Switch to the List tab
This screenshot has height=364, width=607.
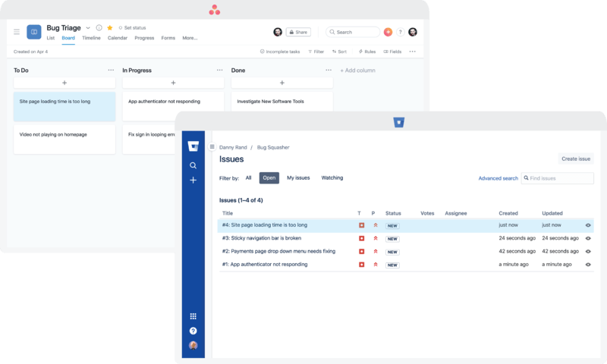(51, 38)
